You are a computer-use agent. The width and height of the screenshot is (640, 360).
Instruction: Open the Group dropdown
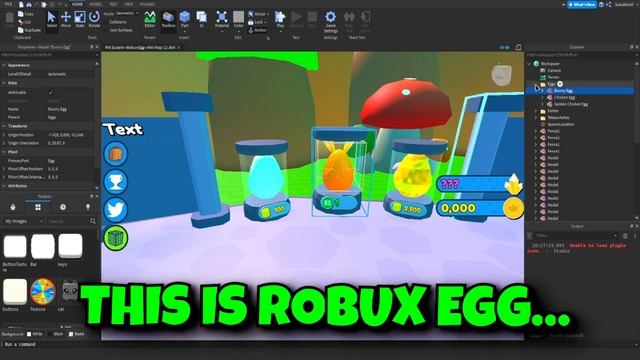coord(258,14)
